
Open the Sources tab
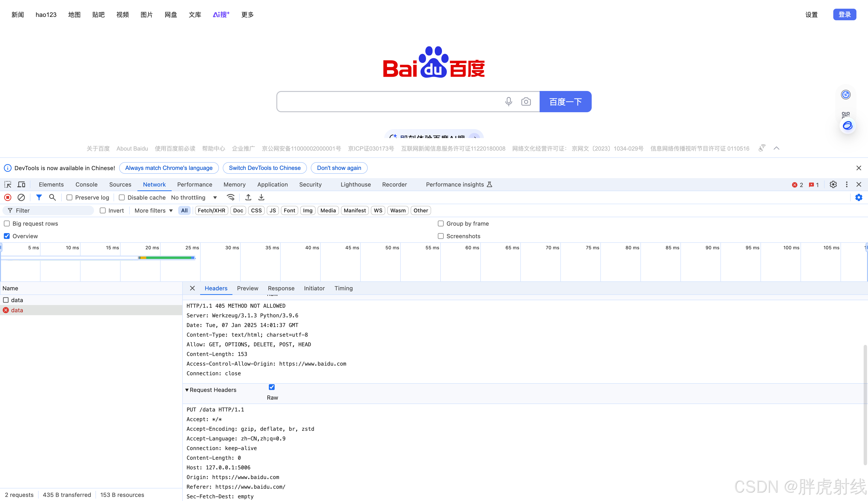[120, 184]
